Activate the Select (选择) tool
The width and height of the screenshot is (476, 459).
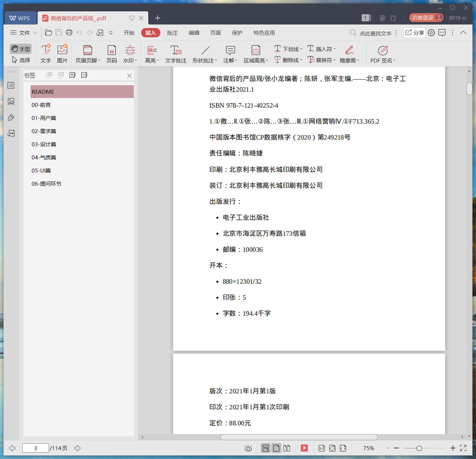pos(21,60)
